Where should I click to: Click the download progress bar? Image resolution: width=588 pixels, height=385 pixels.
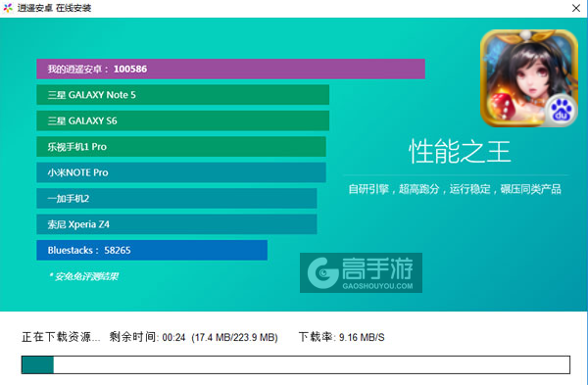(x=296, y=364)
